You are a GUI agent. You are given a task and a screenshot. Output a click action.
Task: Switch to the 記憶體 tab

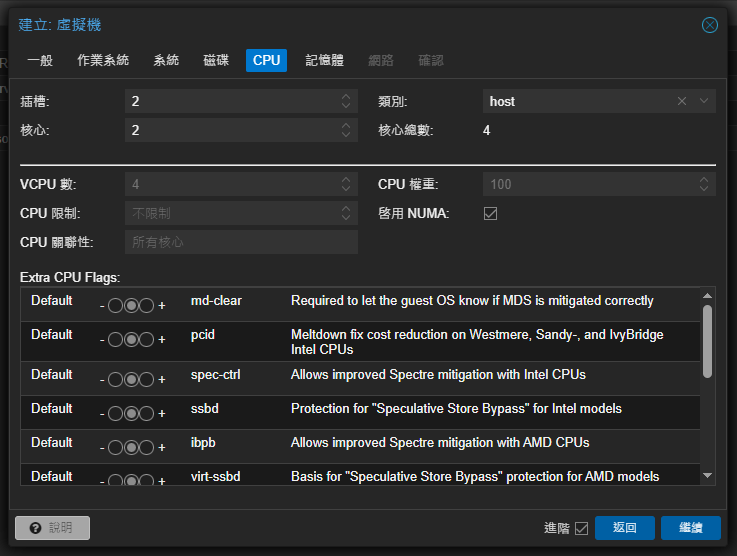324,60
